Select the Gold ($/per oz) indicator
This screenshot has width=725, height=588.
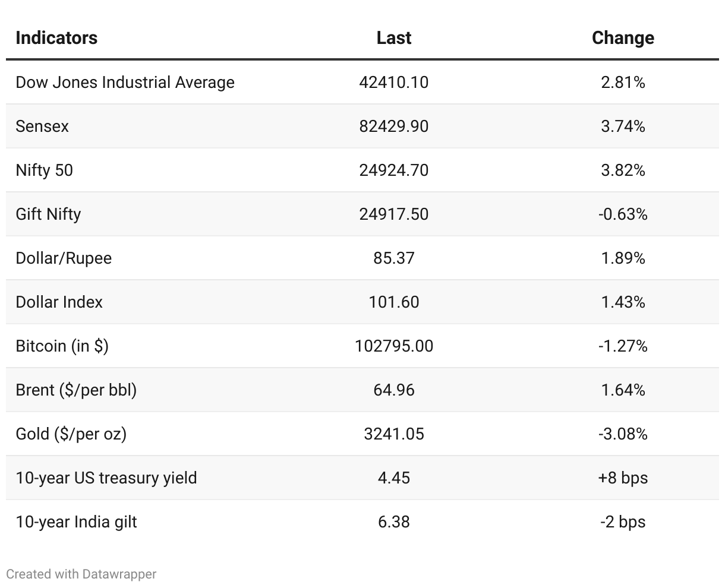click(71, 434)
